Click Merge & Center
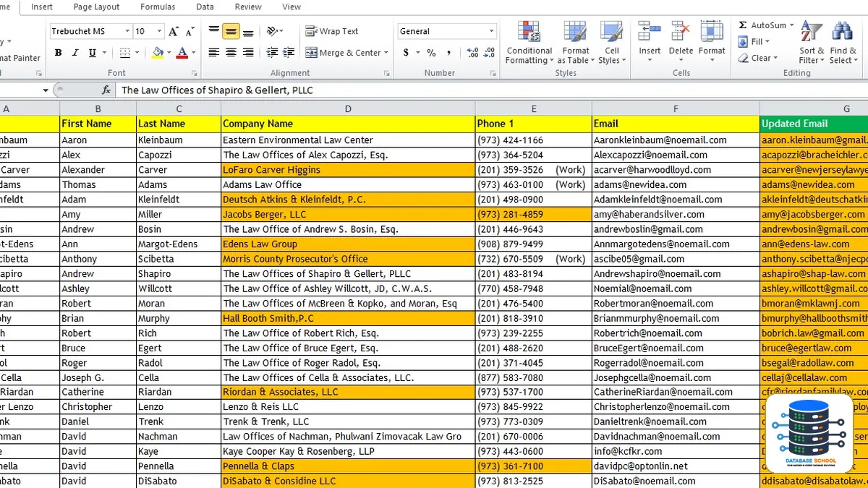The width and height of the screenshot is (868, 488). coord(343,53)
